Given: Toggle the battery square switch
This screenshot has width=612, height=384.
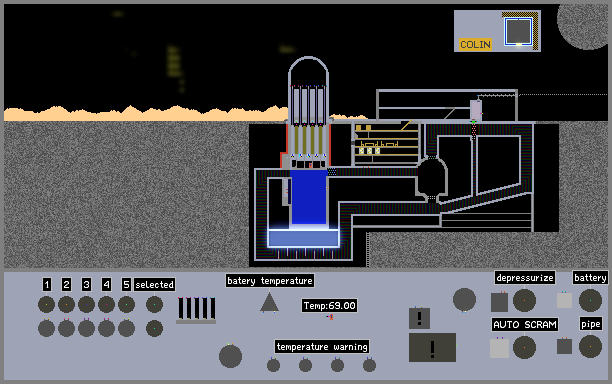Looking at the screenshot, I should tap(564, 300).
